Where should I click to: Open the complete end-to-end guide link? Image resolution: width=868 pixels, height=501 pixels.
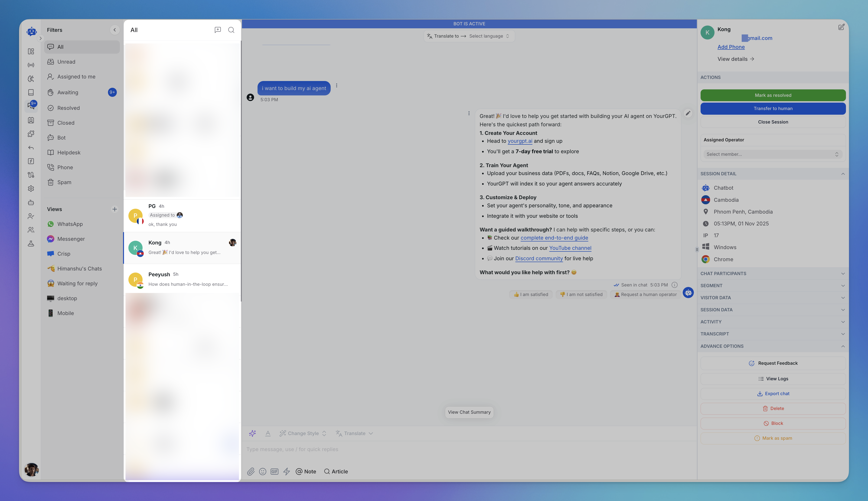pos(554,238)
